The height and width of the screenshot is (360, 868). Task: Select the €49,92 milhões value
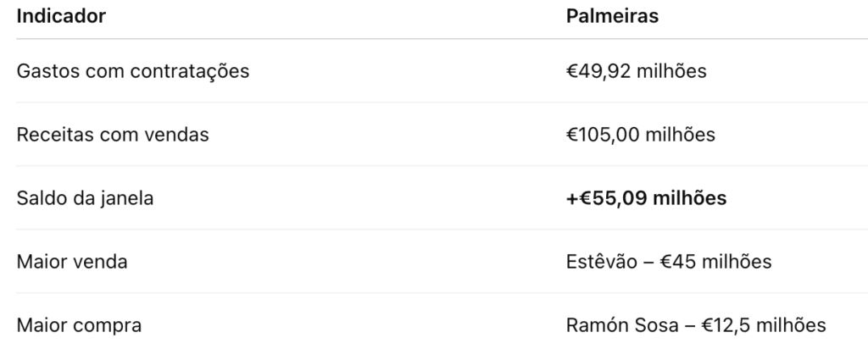(x=637, y=71)
